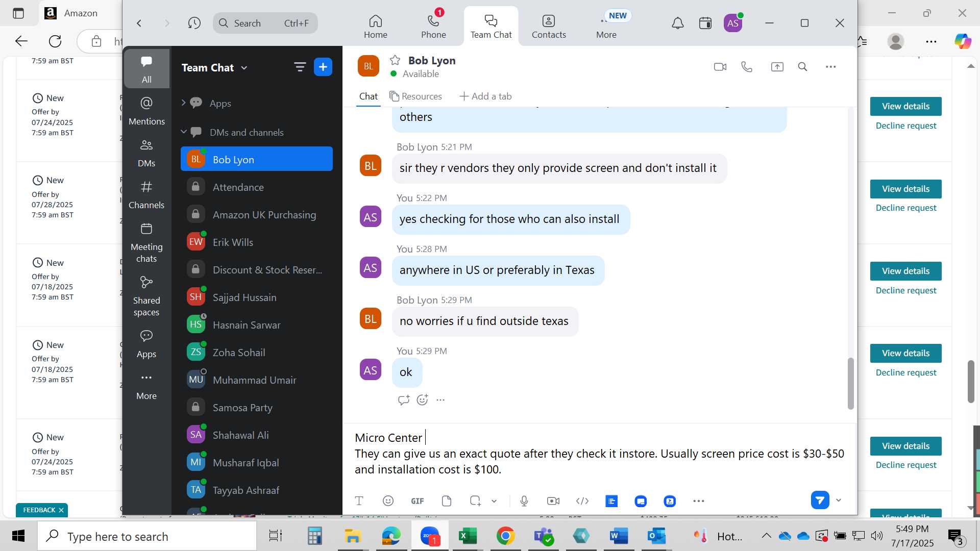Create a new chat with plus button
The height and width of the screenshot is (551, 980).
(x=323, y=67)
